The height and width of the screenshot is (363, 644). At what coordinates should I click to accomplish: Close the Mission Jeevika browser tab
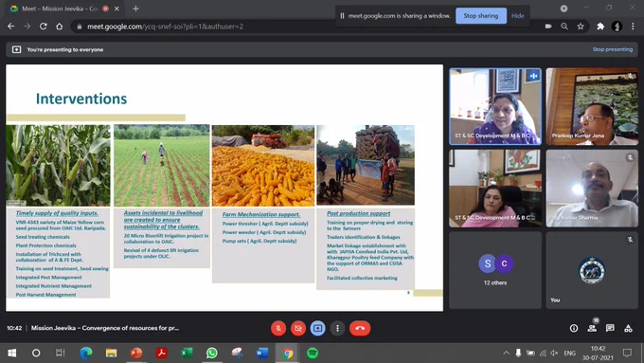click(116, 9)
